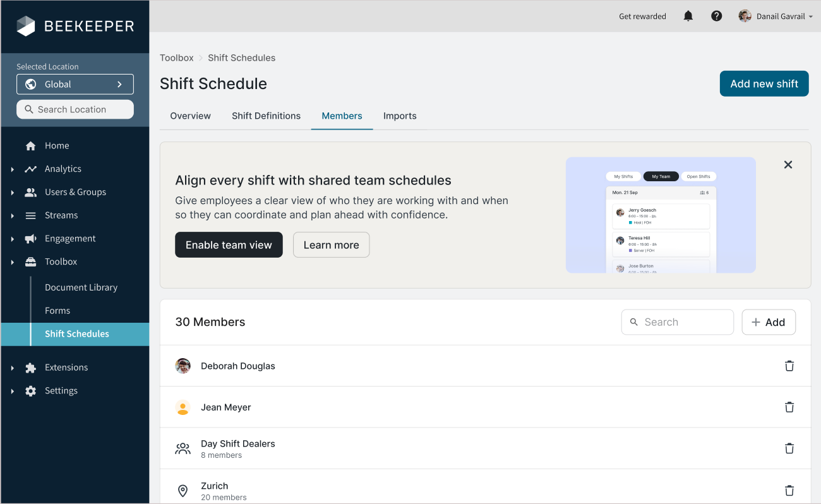The width and height of the screenshot is (821, 504).
Task: Expand the Users & Groups section
Action: [x=13, y=193]
